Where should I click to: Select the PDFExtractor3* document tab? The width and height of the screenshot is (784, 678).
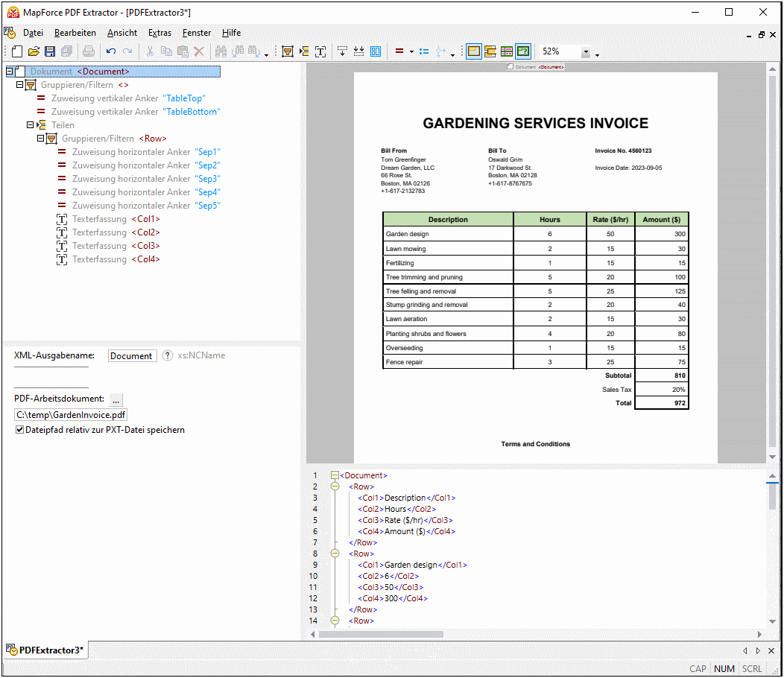click(x=46, y=650)
